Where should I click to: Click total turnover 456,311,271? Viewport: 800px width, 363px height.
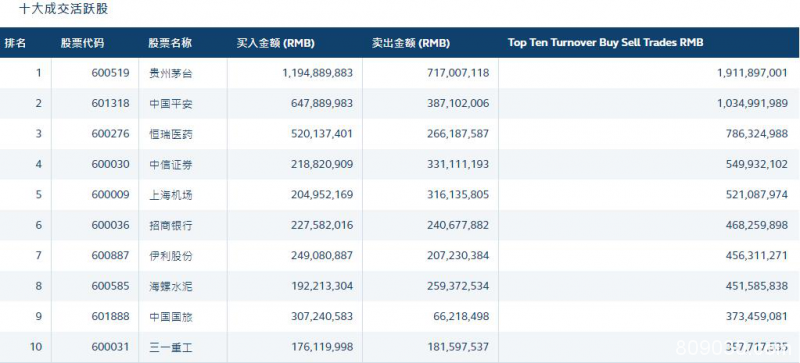click(x=758, y=256)
